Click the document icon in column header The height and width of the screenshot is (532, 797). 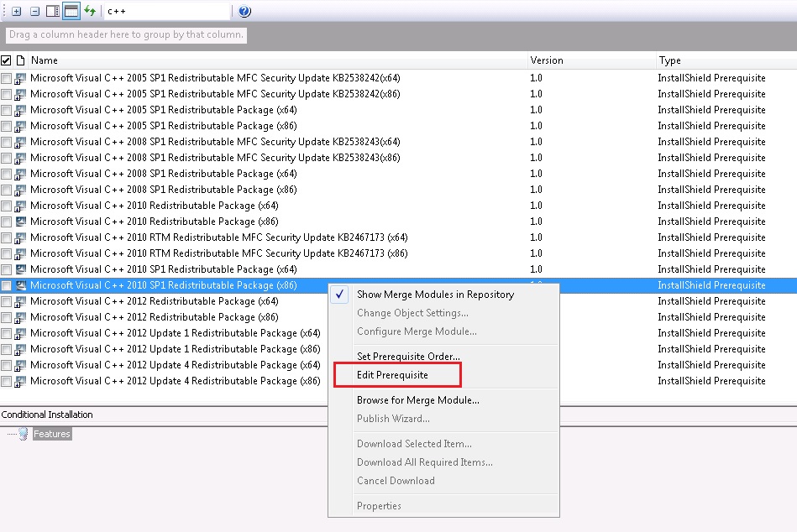click(x=20, y=60)
